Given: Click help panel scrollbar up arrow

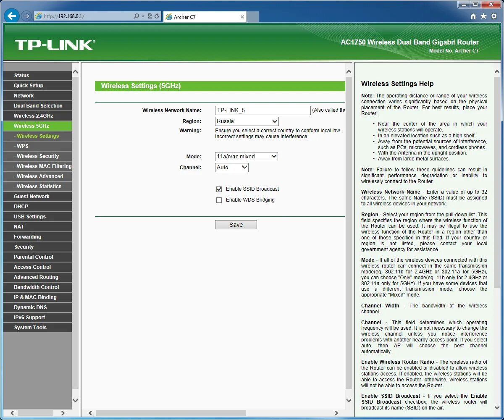Looking at the screenshot, I should [x=497, y=72].
